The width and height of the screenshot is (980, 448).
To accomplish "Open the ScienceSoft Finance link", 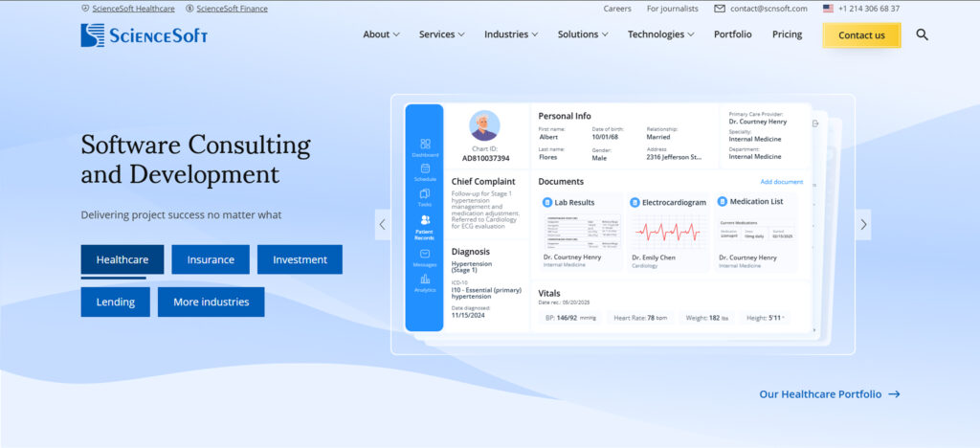I will [x=232, y=9].
